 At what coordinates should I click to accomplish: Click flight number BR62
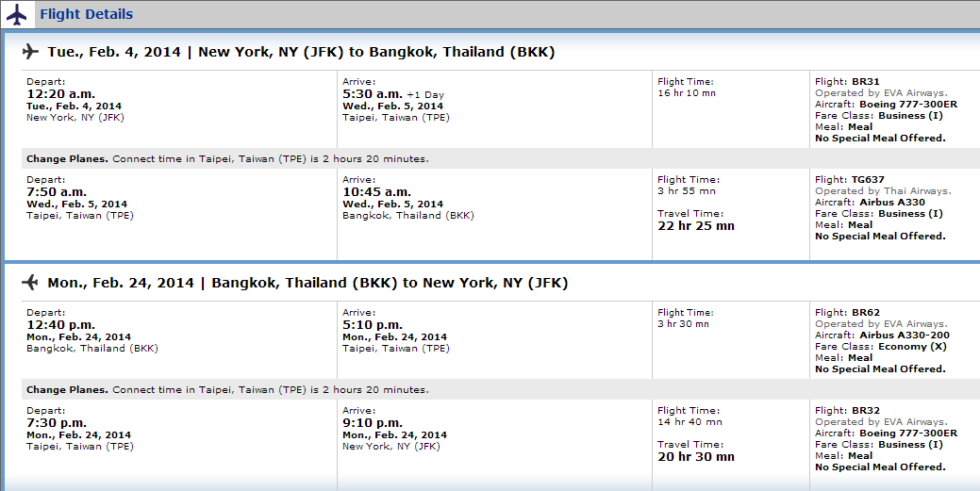pos(866,312)
